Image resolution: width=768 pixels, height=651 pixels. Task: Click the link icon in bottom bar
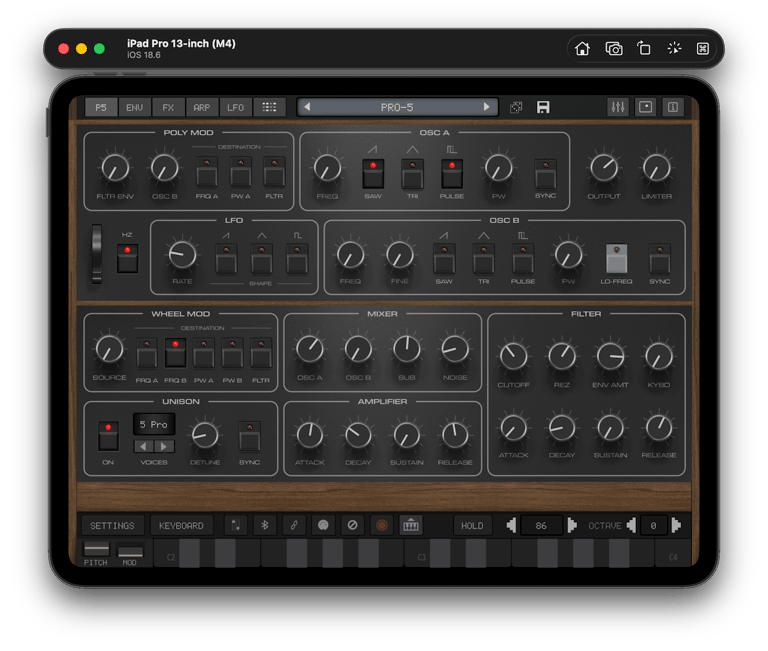pyautogui.click(x=294, y=526)
